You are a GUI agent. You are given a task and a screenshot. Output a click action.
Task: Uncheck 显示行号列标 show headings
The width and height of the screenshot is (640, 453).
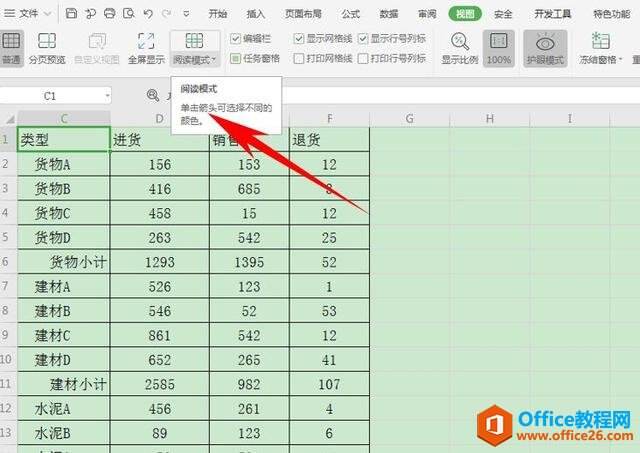pyautogui.click(x=362, y=39)
